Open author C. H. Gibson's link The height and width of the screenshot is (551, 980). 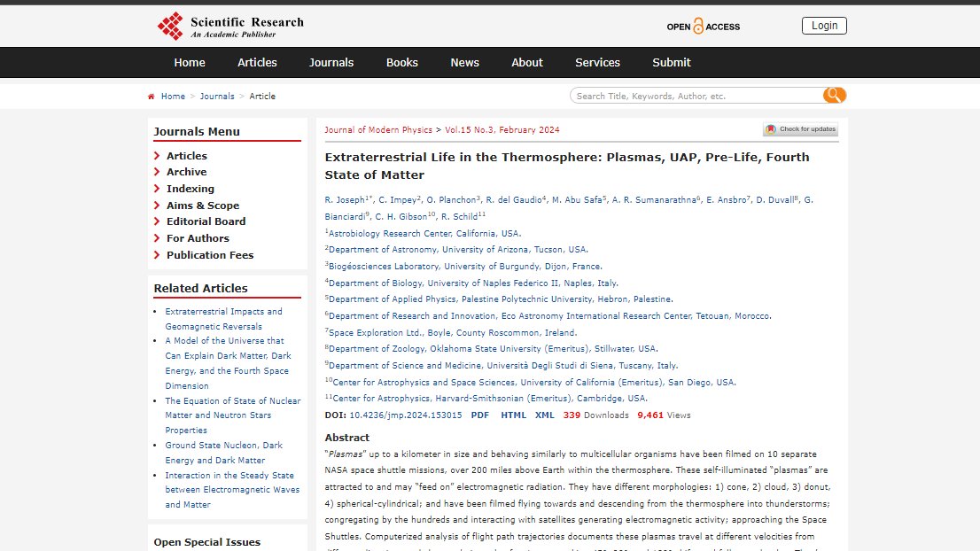(x=401, y=217)
